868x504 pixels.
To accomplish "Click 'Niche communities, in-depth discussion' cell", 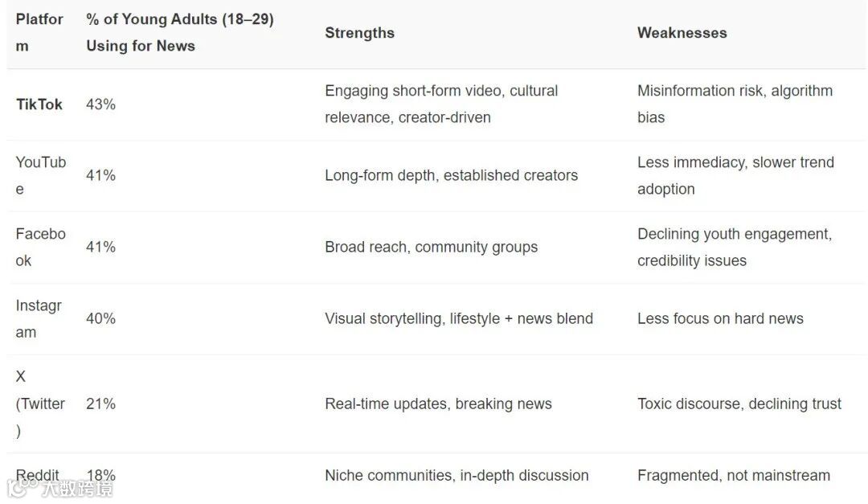I will click(457, 475).
